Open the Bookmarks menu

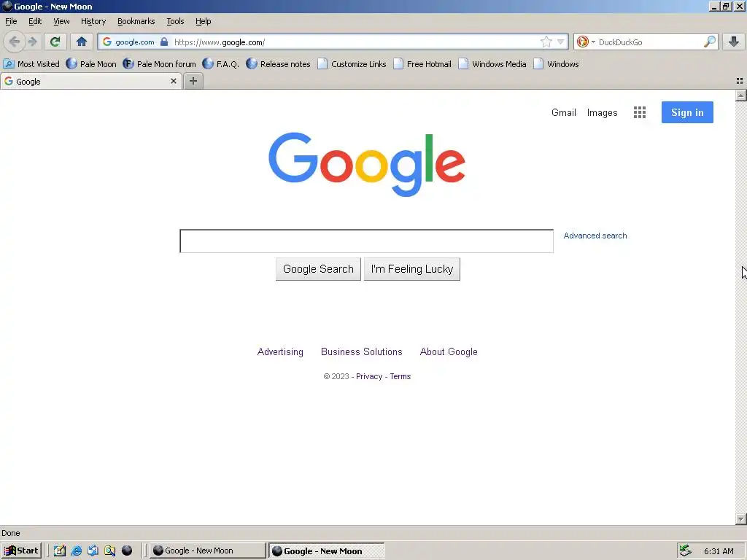pyautogui.click(x=136, y=21)
